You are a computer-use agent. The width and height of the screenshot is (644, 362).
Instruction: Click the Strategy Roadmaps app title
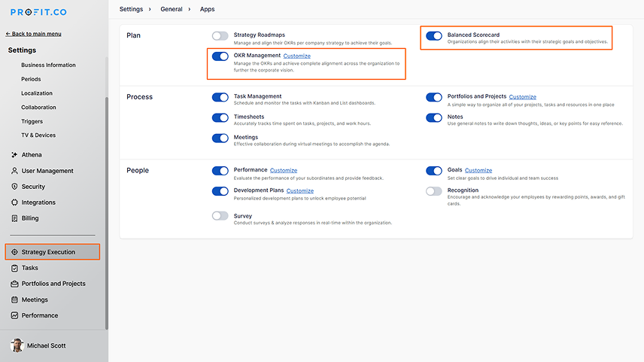pos(259,35)
